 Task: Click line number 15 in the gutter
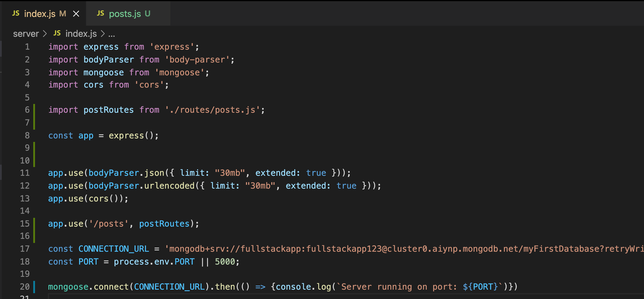pos(25,224)
